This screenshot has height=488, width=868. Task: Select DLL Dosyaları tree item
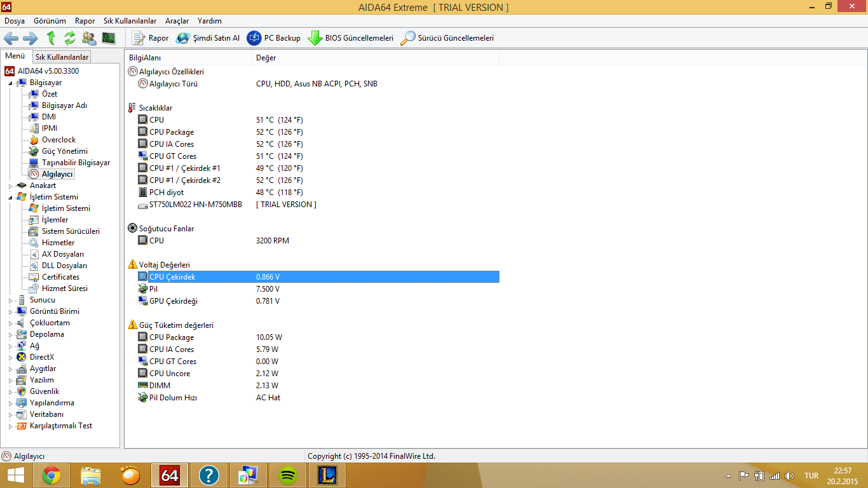[x=64, y=266]
